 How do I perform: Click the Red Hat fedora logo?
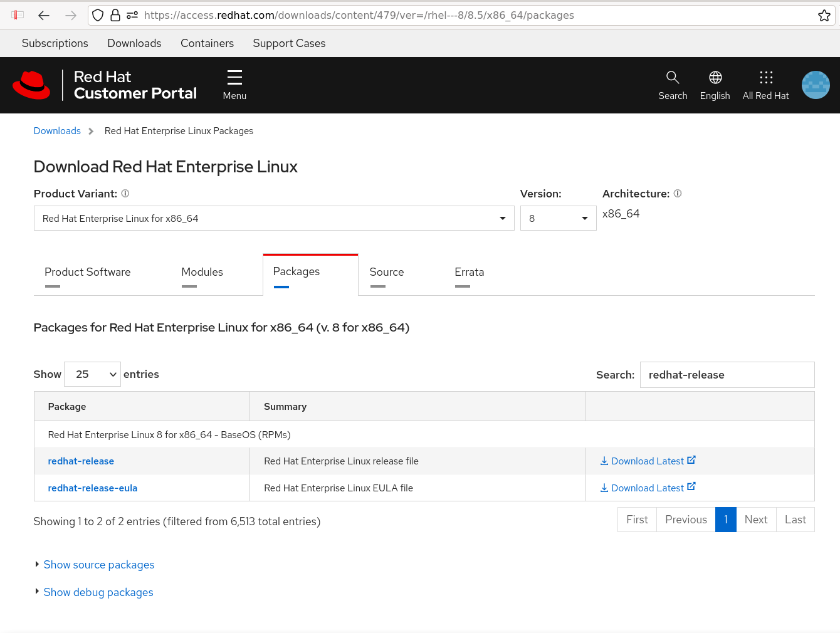pyautogui.click(x=31, y=85)
